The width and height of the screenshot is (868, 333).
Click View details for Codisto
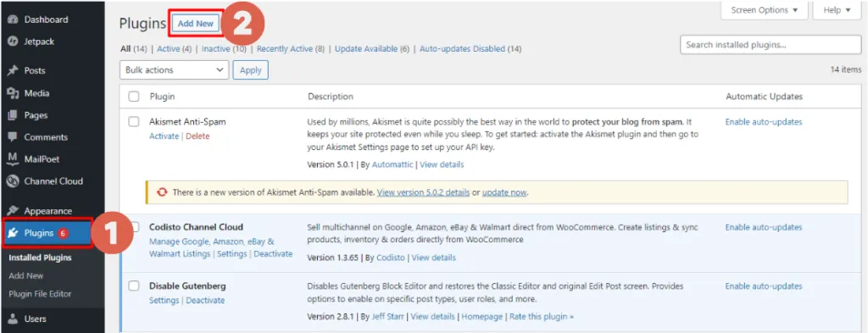(x=433, y=258)
